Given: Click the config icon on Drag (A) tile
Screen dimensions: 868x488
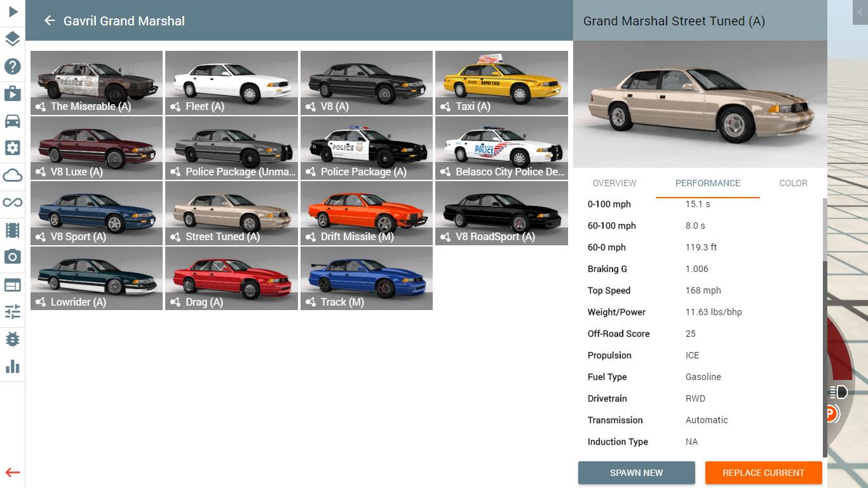Looking at the screenshot, I should pyautogui.click(x=175, y=302).
